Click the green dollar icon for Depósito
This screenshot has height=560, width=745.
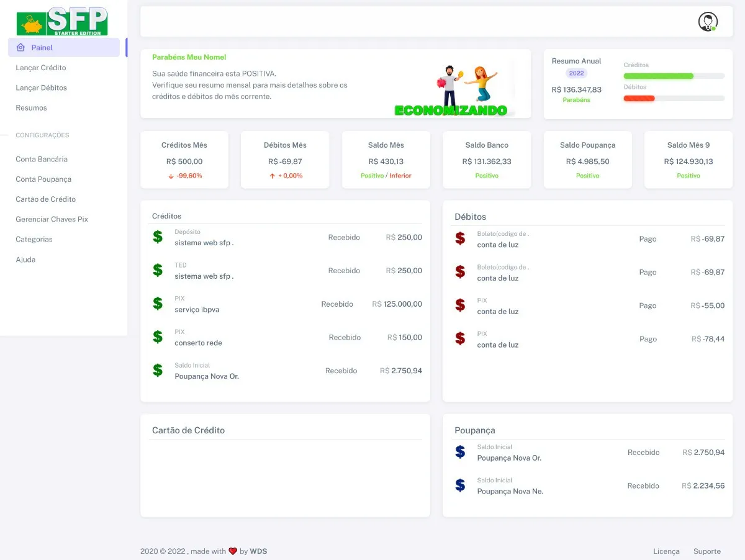[158, 237]
